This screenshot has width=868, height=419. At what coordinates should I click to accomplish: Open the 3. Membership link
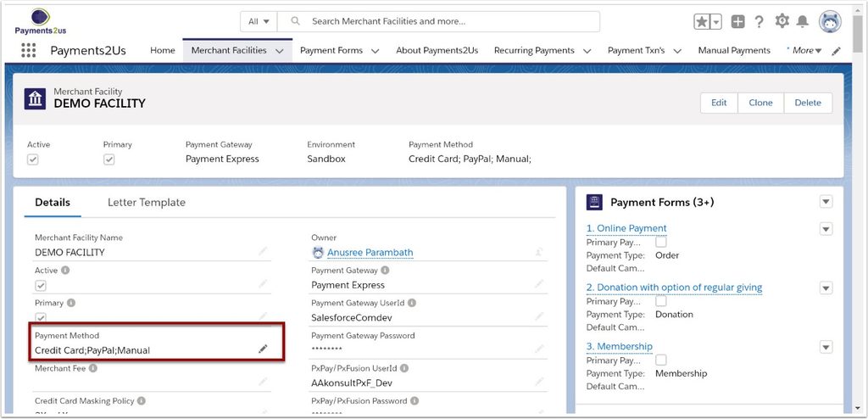[x=620, y=346]
